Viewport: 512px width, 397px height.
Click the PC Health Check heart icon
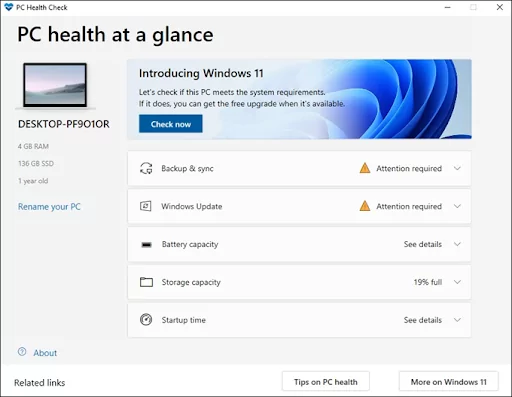[9, 7]
